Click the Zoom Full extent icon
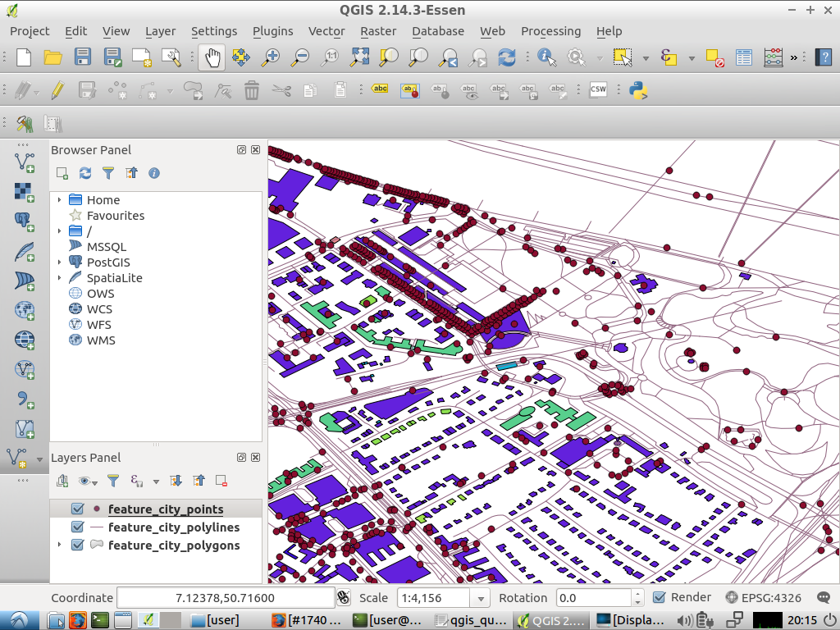Viewport: 840px width, 630px height. [359, 57]
